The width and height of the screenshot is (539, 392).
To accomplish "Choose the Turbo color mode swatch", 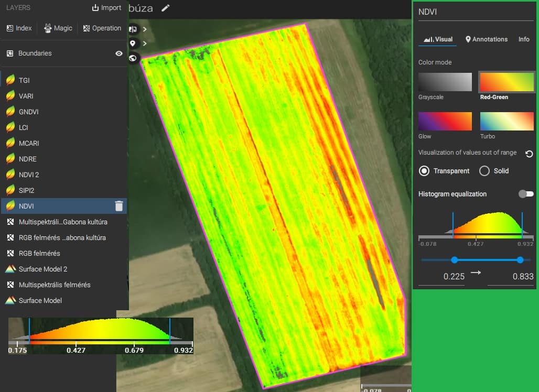I will click(506, 121).
